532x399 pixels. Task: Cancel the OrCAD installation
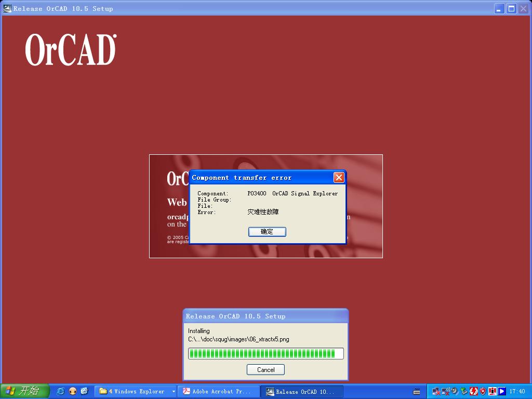[x=265, y=369]
